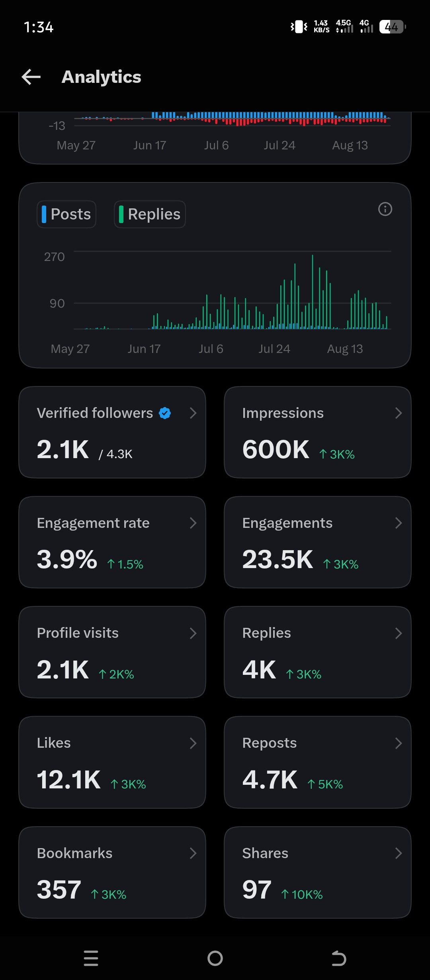The width and height of the screenshot is (430, 980).
Task: Go back using the arrow icon
Action: pyautogui.click(x=31, y=77)
